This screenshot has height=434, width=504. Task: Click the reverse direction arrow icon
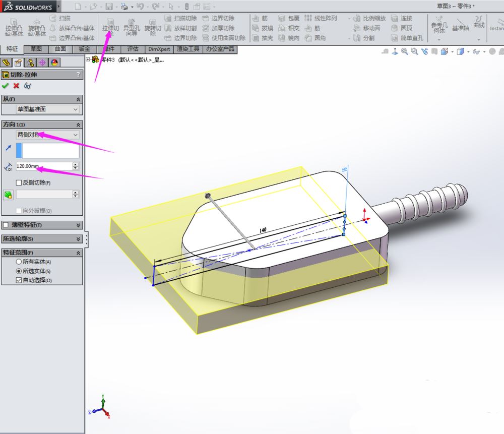8,148
